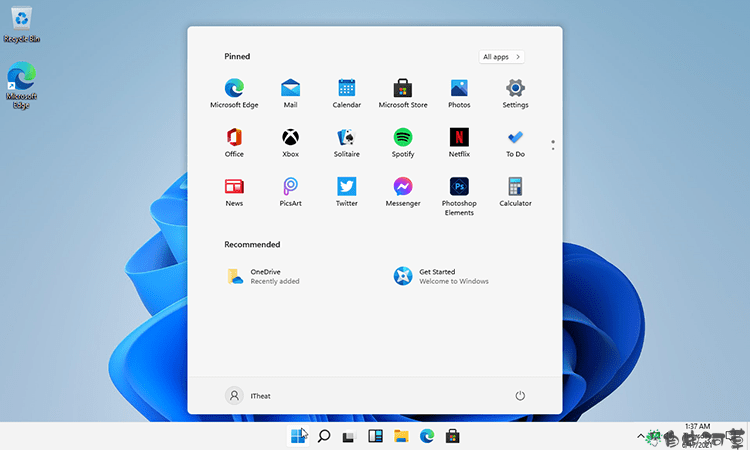750x450 pixels.
Task: Click the Start button on the taskbar
Action: tap(298, 436)
